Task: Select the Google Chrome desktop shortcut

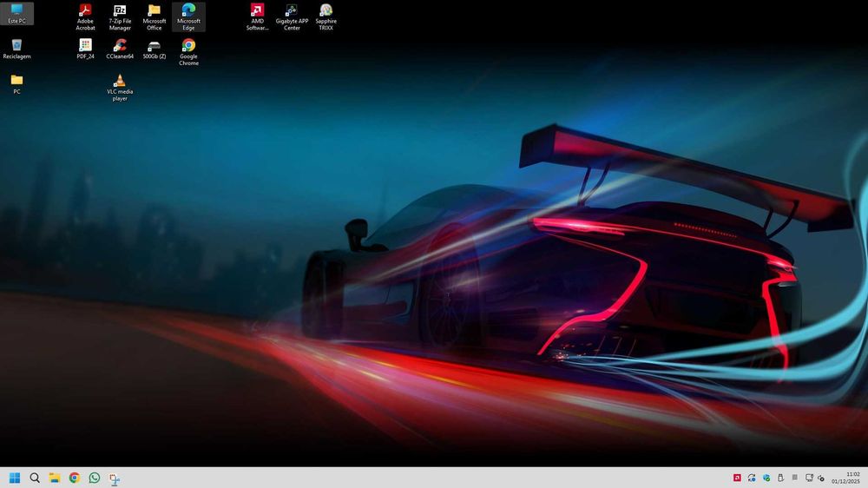Action: coord(188,52)
